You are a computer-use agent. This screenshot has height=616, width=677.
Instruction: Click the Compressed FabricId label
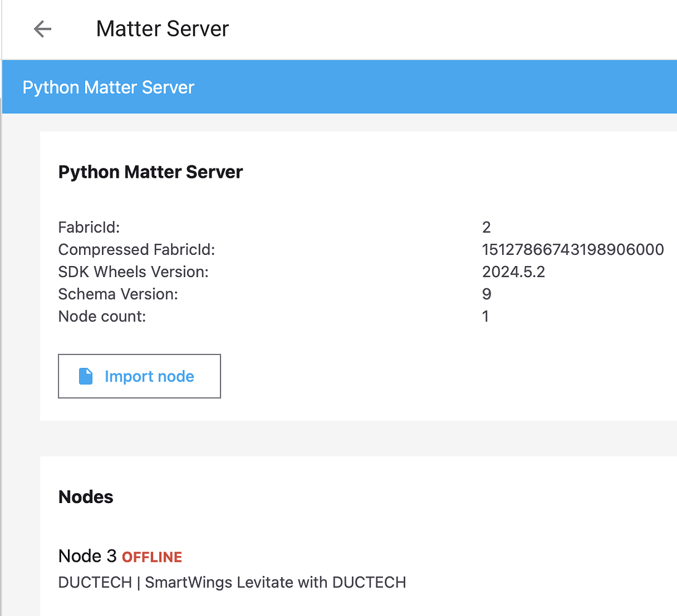click(137, 249)
